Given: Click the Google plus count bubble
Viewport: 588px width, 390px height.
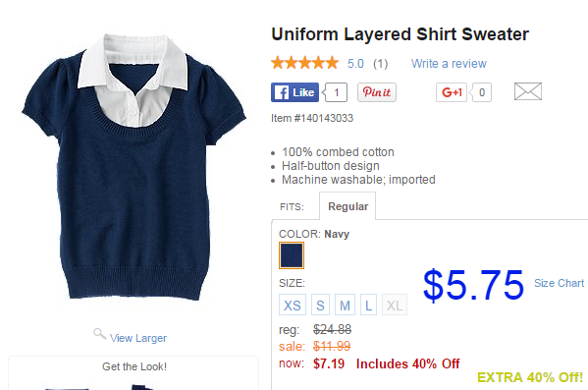Looking at the screenshot, I should click(482, 92).
